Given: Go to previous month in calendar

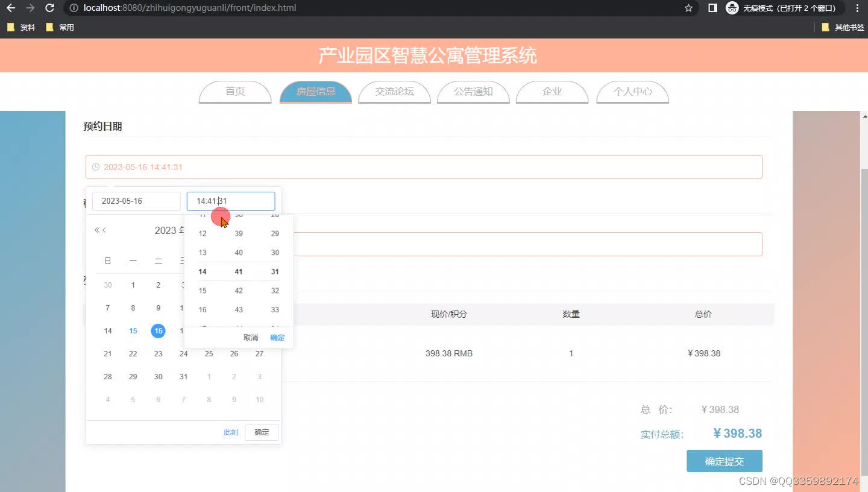Looking at the screenshot, I should click(x=104, y=230).
